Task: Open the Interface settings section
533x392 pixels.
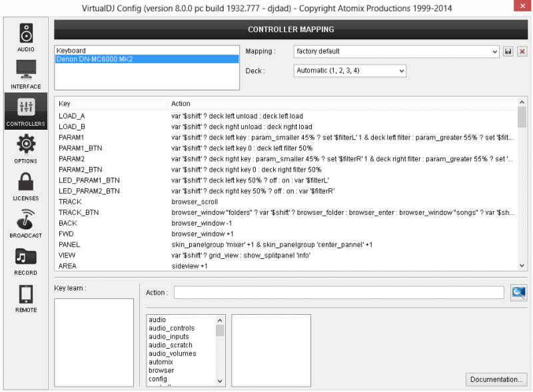Action: coord(26,73)
